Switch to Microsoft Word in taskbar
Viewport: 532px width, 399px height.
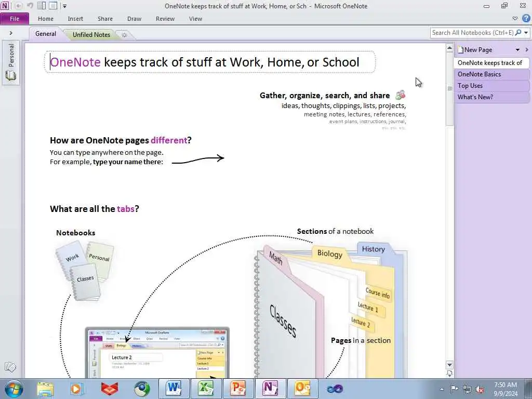[x=174, y=389]
